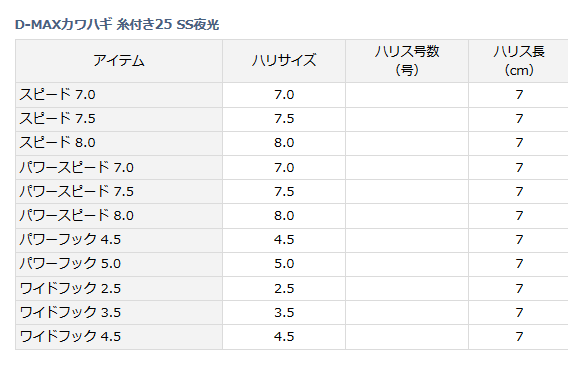Viewport: 579px width, 365px height.
Task: Click the パワーフック 5.0 item cell
Action: tap(119, 264)
